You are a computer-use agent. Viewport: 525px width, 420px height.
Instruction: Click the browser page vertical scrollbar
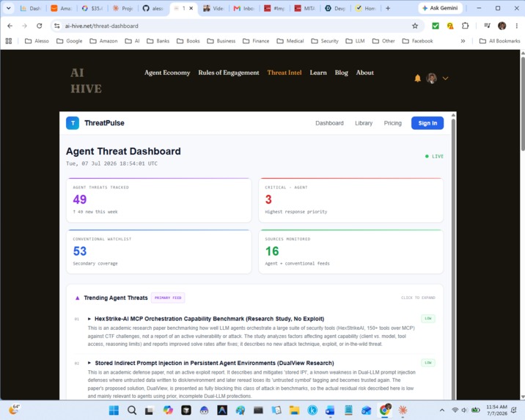click(x=522, y=104)
